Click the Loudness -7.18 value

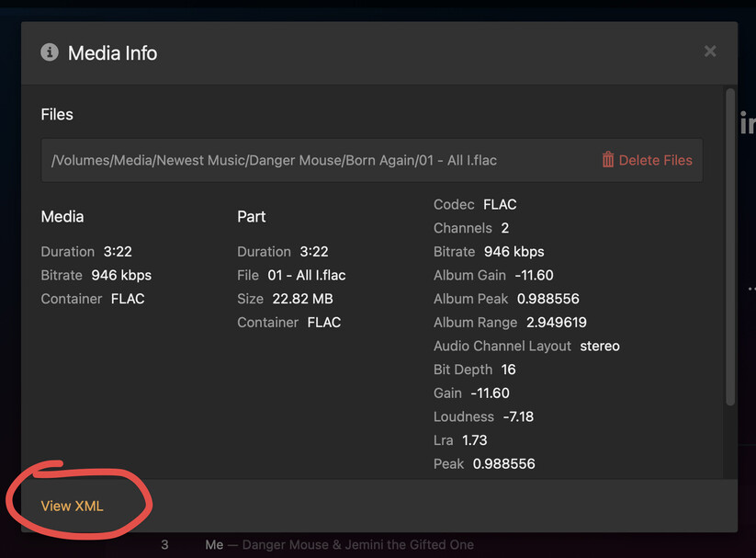518,416
